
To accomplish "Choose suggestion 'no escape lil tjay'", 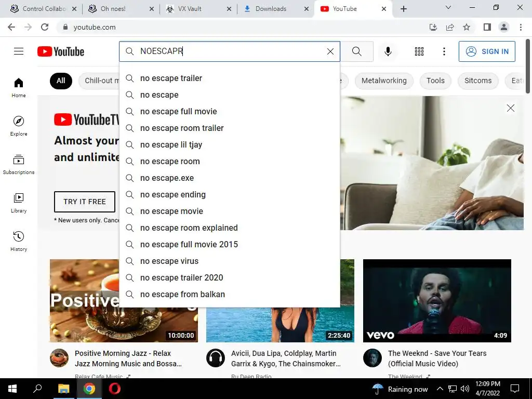I will (229, 145).
